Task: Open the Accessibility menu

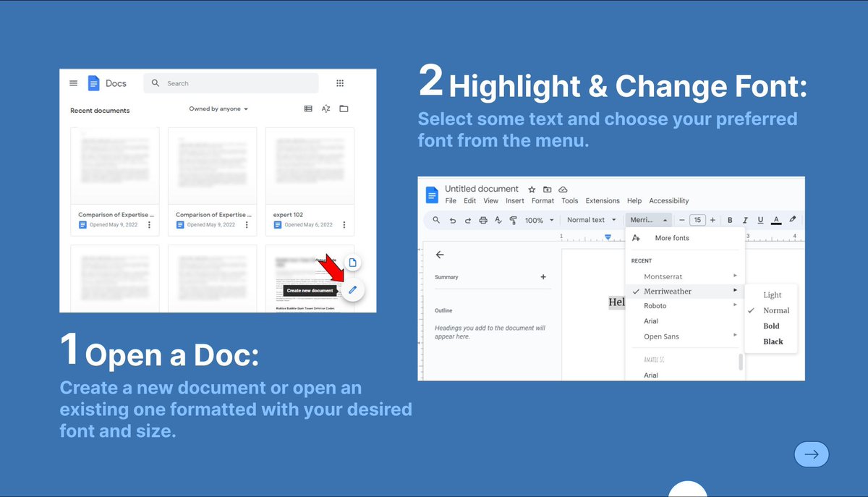Action: pos(669,201)
